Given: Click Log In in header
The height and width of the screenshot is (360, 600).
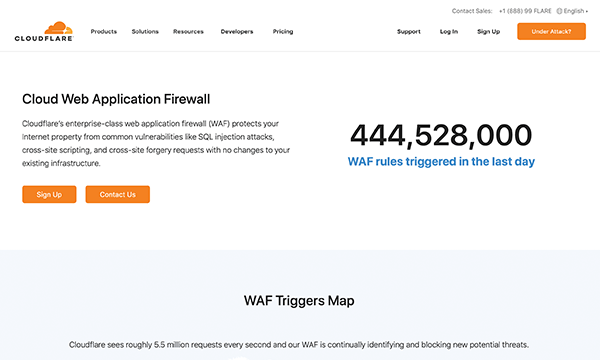Looking at the screenshot, I should pyautogui.click(x=449, y=31).
